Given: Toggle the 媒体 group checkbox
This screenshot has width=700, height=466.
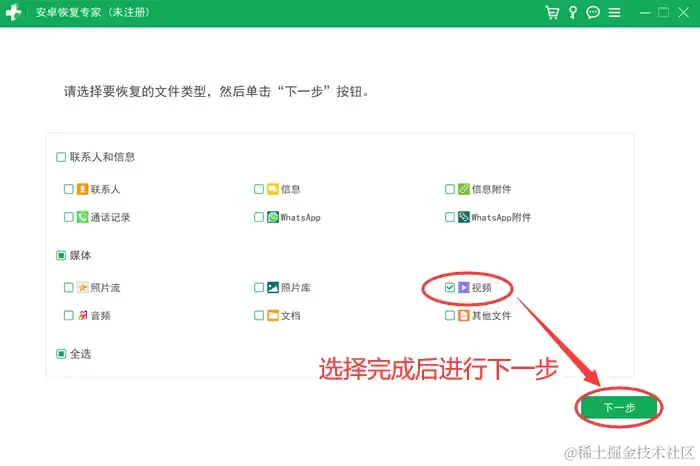Looking at the screenshot, I should 61,255.
